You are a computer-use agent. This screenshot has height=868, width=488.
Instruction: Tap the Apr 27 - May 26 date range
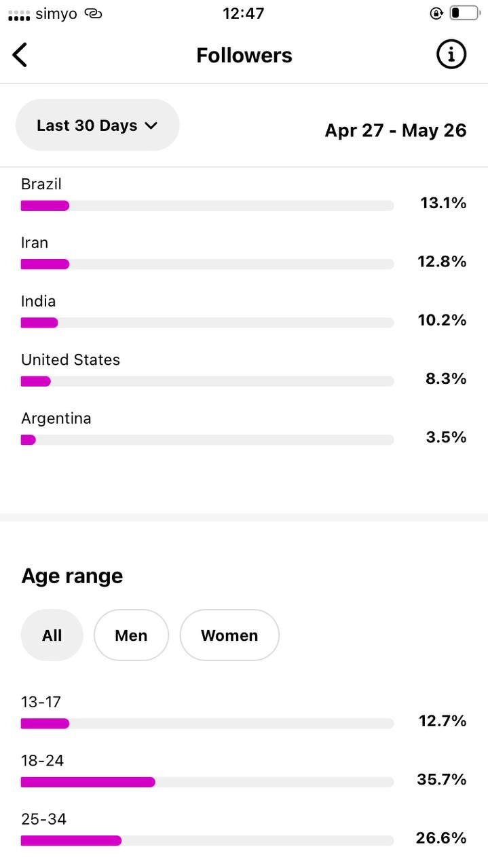tap(396, 130)
